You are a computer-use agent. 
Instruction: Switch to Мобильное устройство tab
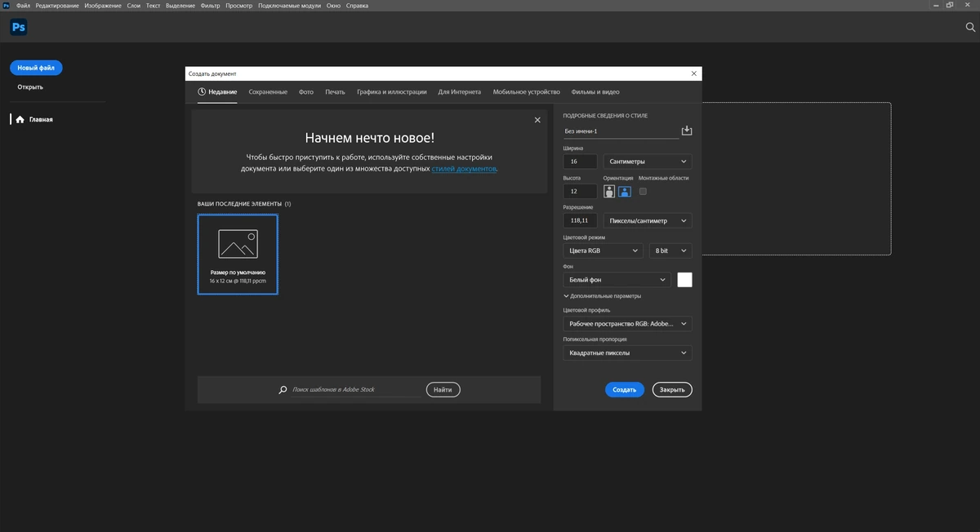[527, 92]
